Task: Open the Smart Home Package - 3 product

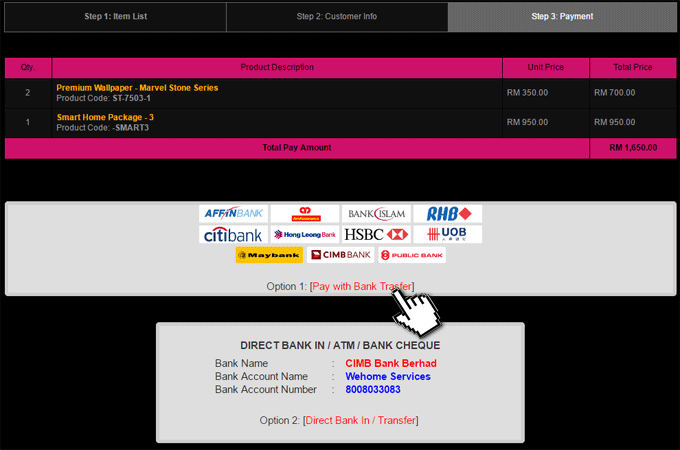Action: tap(105, 118)
